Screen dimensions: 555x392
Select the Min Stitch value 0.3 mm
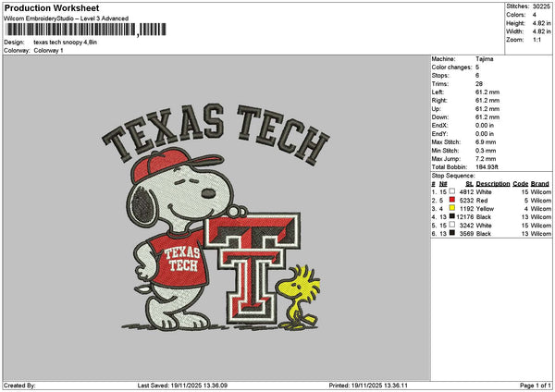coord(486,151)
